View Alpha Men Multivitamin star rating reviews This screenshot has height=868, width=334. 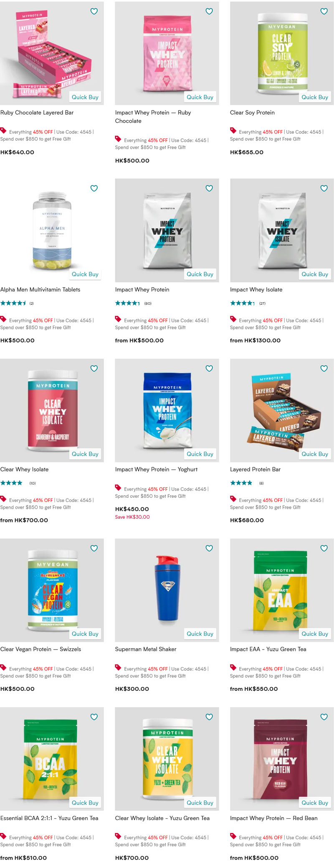click(x=17, y=303)
